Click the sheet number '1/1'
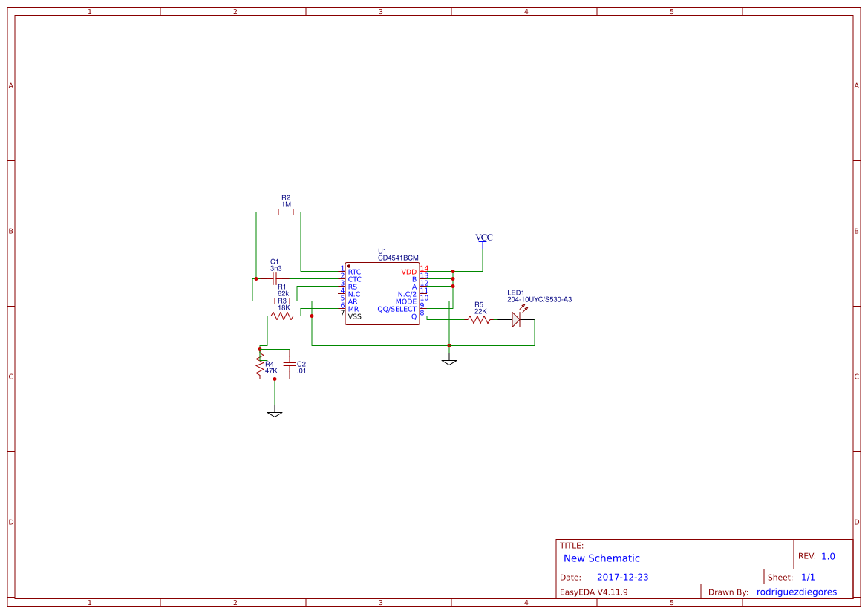Image resolution: width=868 pixels, height=614 pixels. coord(808,577)
